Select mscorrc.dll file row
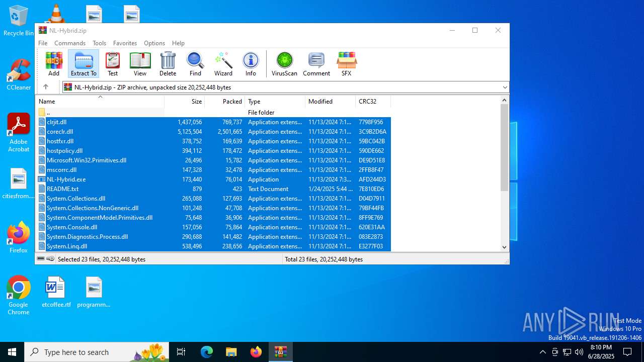 point(213,170)
